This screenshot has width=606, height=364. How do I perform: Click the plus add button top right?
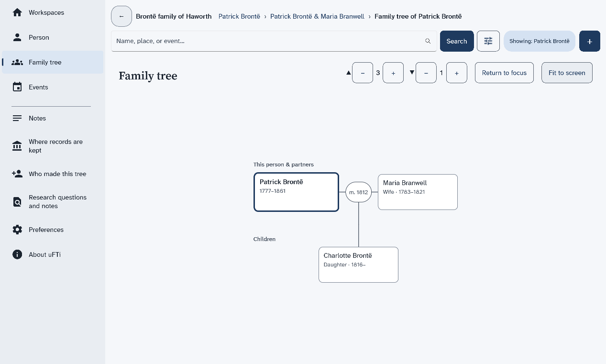(x=590, y=41)
